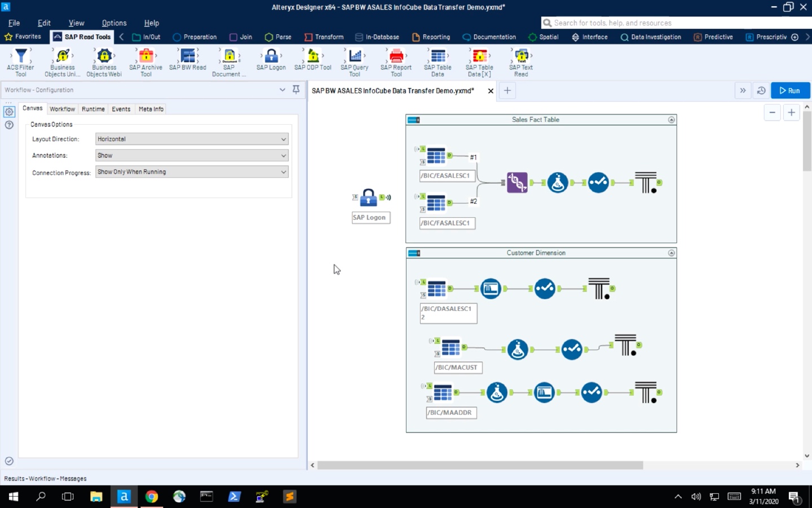Screen dimensions: 812x508
Task: Switch to the Events tab
Action: pyautogui.click(x=121, y=109)
